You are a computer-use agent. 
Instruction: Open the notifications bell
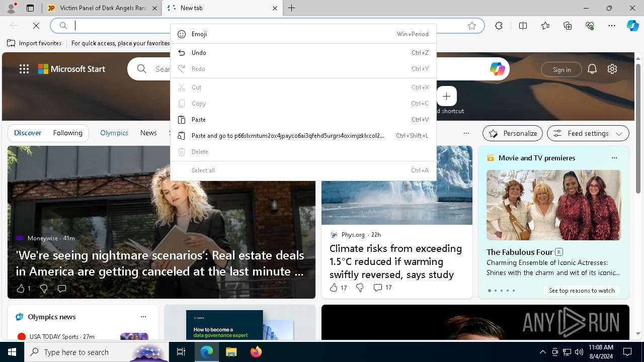[592, 69]
